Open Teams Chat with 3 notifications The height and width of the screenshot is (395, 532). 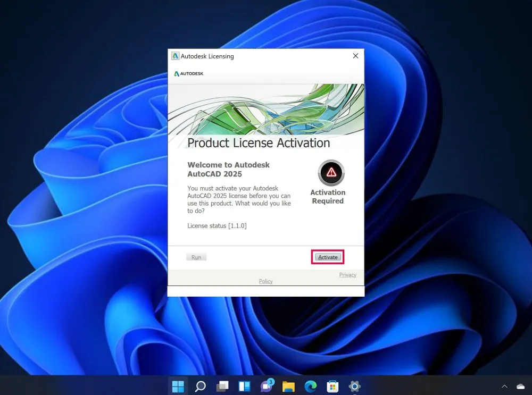tap(267, 386)
